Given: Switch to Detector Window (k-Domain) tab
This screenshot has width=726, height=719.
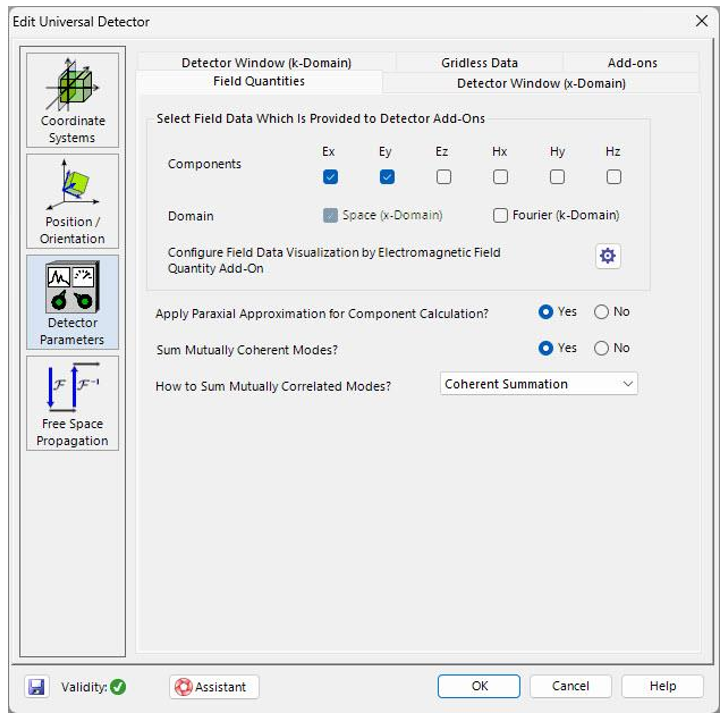Looking at the screenshot, I should [266, 63].
